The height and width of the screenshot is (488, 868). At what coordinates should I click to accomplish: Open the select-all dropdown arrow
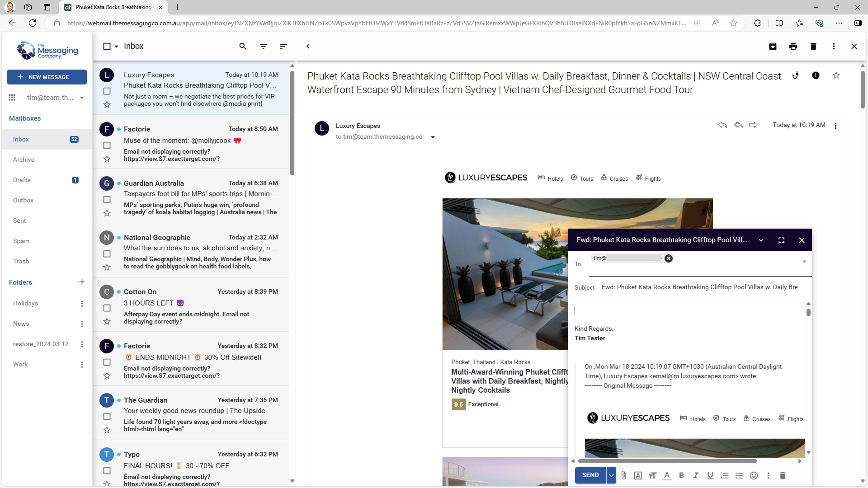tap(116, 46)
